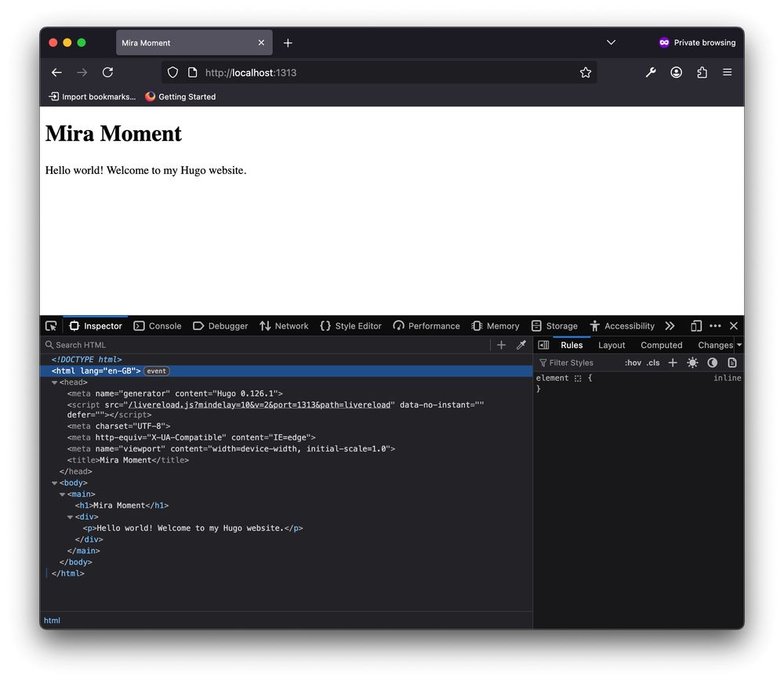Open devtools options three-dot menu
Screen dimensions: 784x682
tap(715, 326)
